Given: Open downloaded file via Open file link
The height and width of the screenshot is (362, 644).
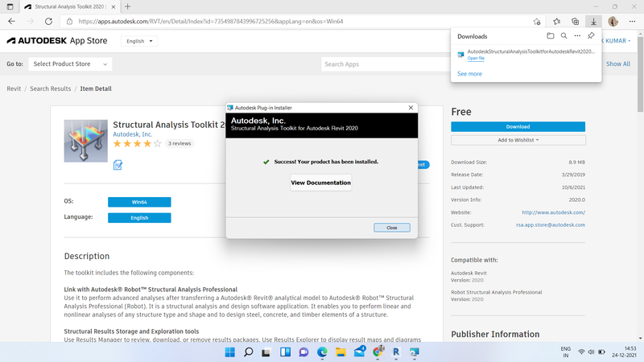Looking at the screenshot, I should tap(476, 58).
